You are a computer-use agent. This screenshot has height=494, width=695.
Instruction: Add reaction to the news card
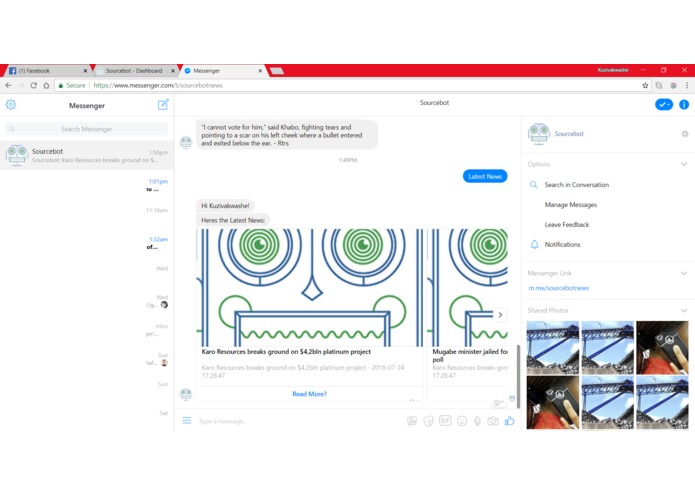point(498,402)
